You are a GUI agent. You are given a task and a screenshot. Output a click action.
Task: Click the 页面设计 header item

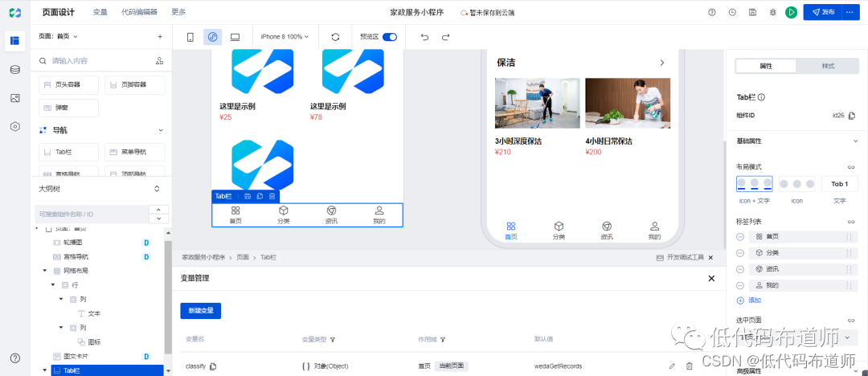[58, 12]
